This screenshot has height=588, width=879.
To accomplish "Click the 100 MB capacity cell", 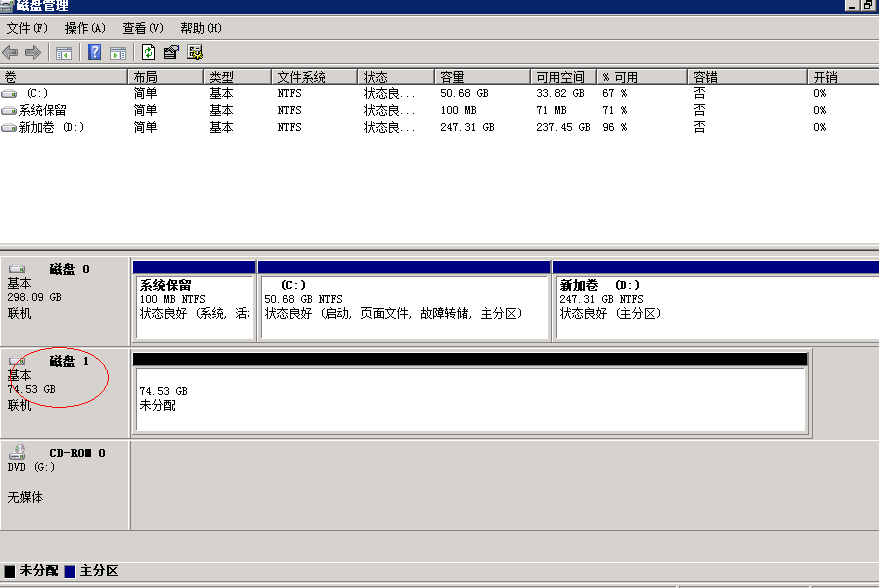I will tap(458, 110).
